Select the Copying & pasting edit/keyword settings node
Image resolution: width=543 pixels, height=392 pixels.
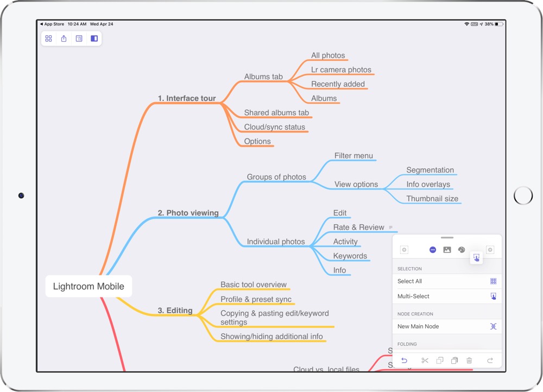pos(275,318)
